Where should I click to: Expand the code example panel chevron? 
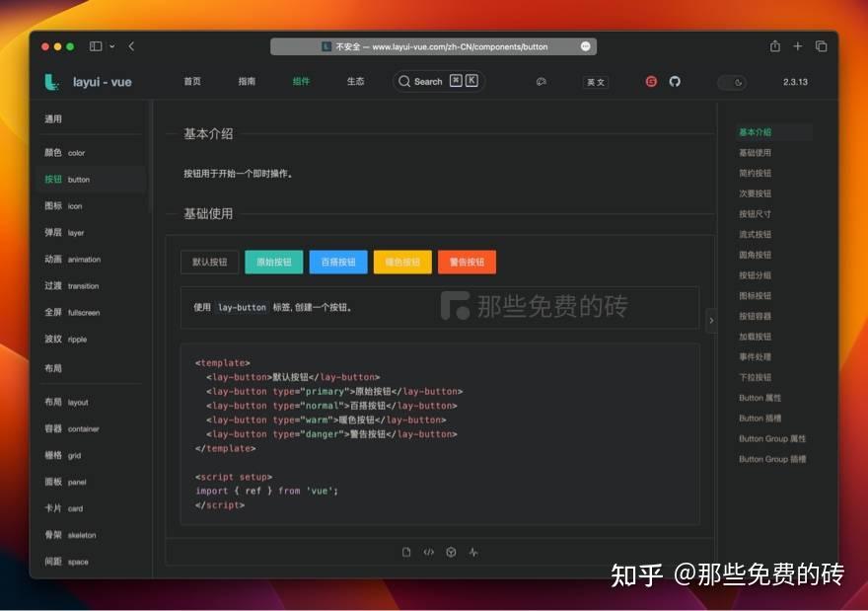[711, 320]
